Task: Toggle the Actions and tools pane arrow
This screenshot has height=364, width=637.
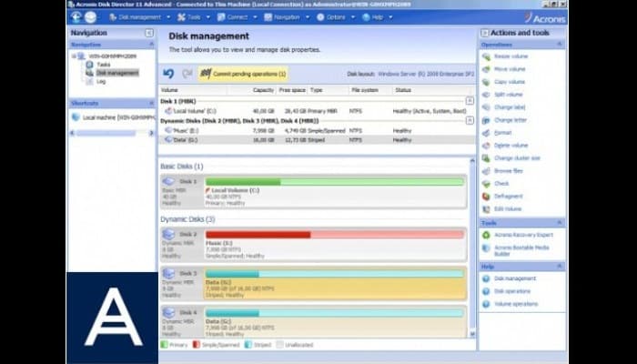Action: 485,33
